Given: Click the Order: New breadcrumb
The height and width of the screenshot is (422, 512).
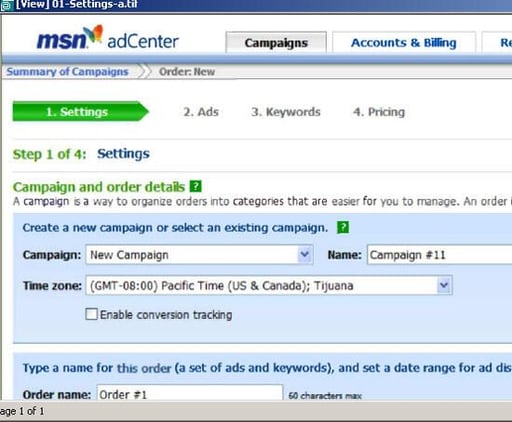Looking at the screenshot, I should (x=187, y=72).
